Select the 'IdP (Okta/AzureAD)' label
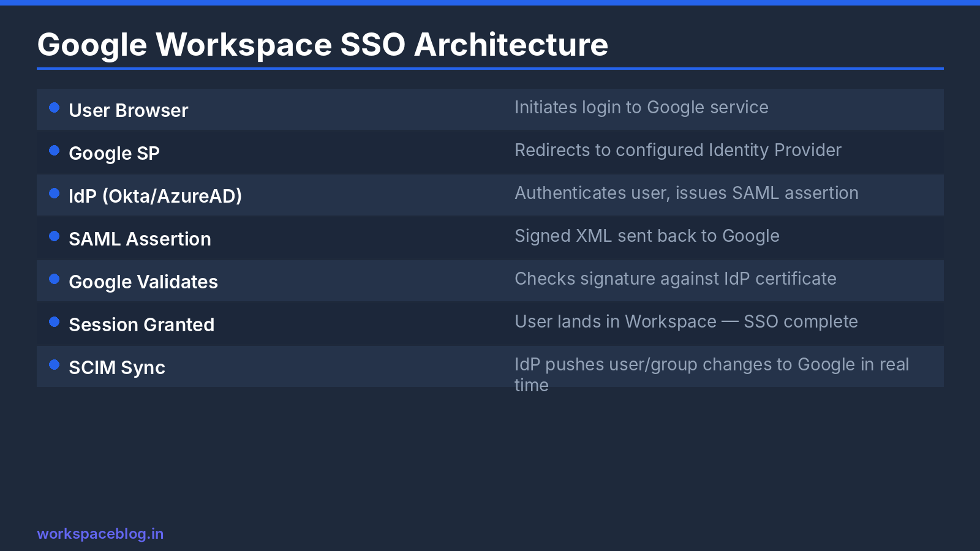 pyautogui.click(x=156, y=196)
